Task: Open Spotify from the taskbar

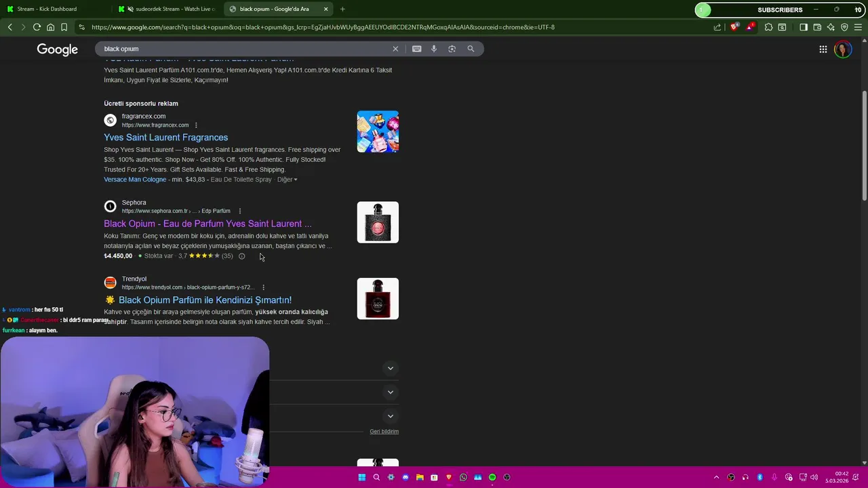Action: (x=492, y=477)
